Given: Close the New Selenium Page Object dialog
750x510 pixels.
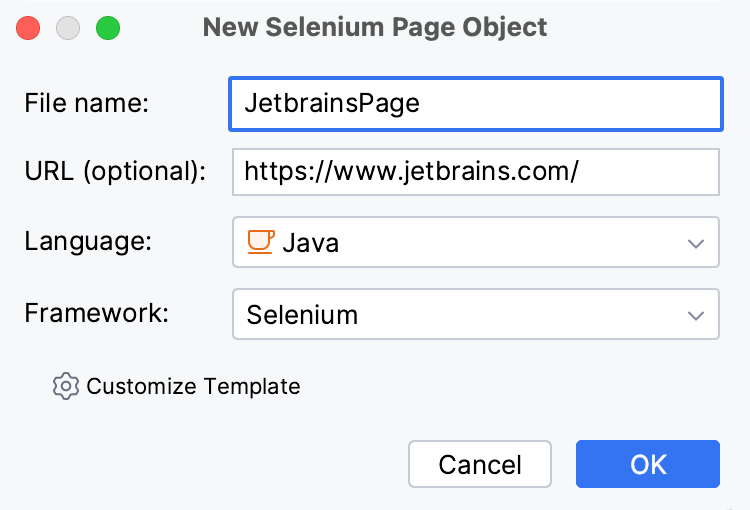Looking at the screenshot, I should click(x=29, y=28).
